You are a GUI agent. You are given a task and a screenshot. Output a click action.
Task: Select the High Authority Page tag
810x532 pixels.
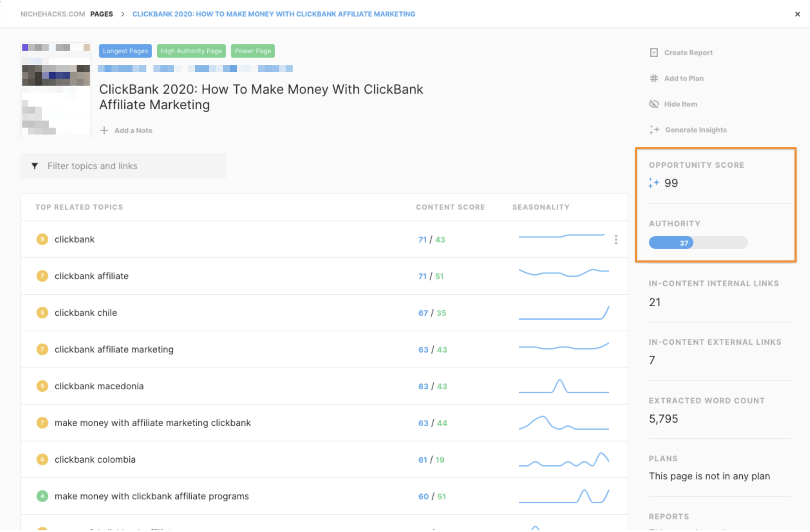(x=191, y=51)
